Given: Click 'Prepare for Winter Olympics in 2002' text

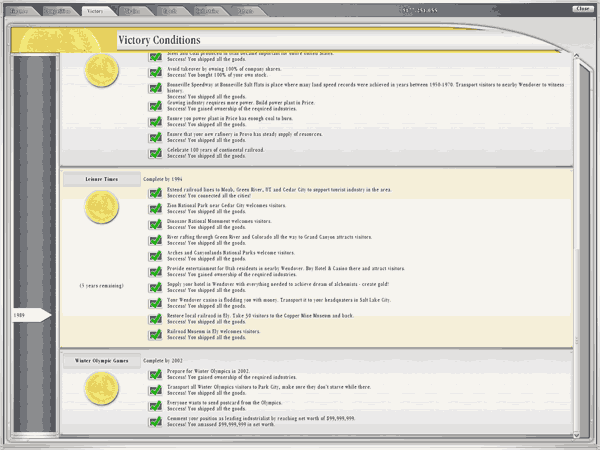Looking at the screenshot, I should (208, 371).
